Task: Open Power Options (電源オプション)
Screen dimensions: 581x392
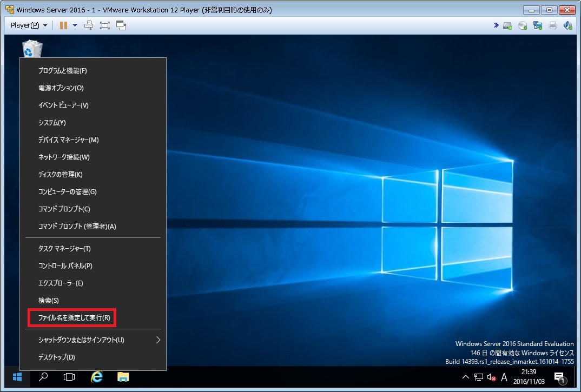Action: (93, 88)
